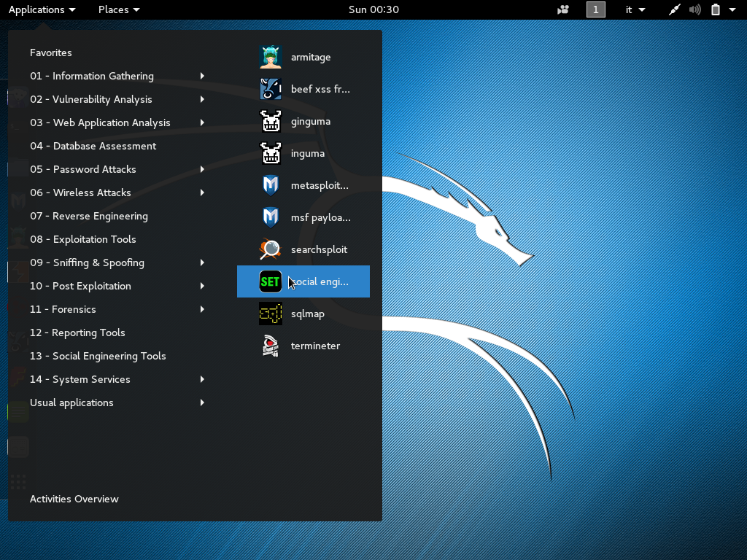The image size is (747, 560).
Task: Click the battery status icon
Action: point(716,9)
